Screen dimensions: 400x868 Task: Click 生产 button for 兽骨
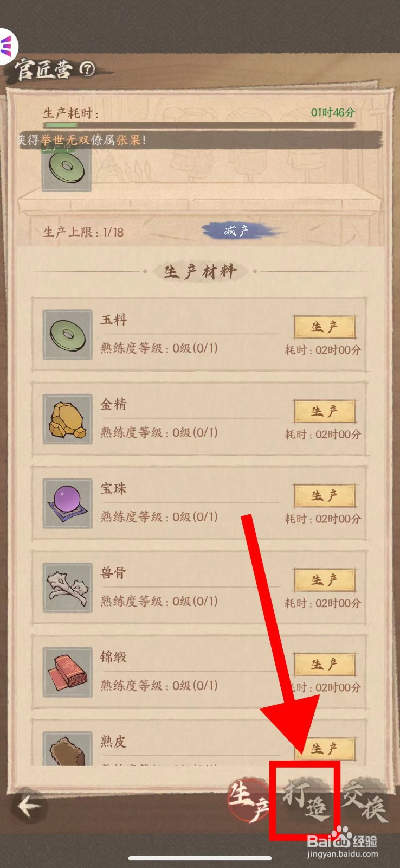(x=325, y=580)
